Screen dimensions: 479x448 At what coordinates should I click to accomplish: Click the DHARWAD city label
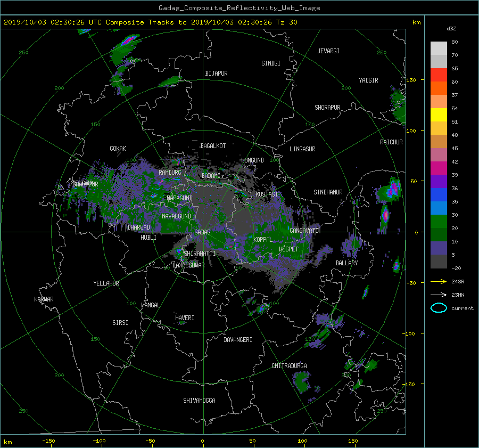point(139,227)
